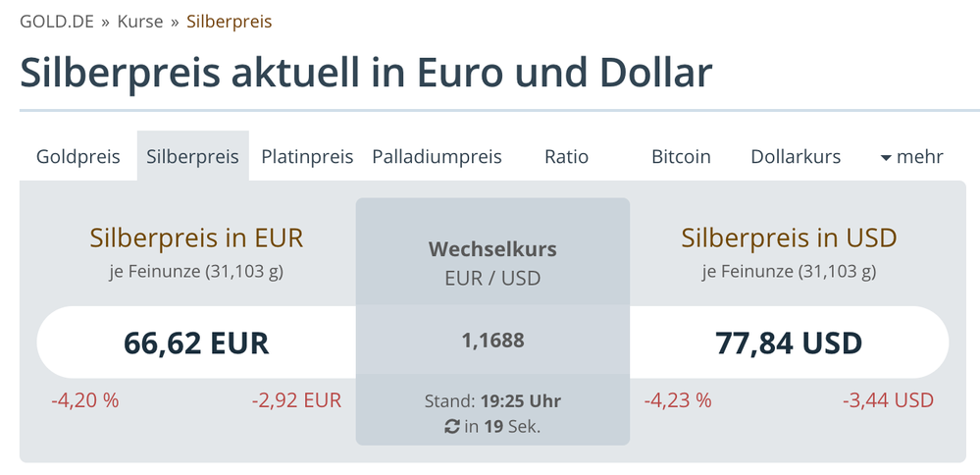The width and height of the screenshot is (980, 475).
Task: Click the Silberpreis in EUR heading
Action: (x=196, y=237)
